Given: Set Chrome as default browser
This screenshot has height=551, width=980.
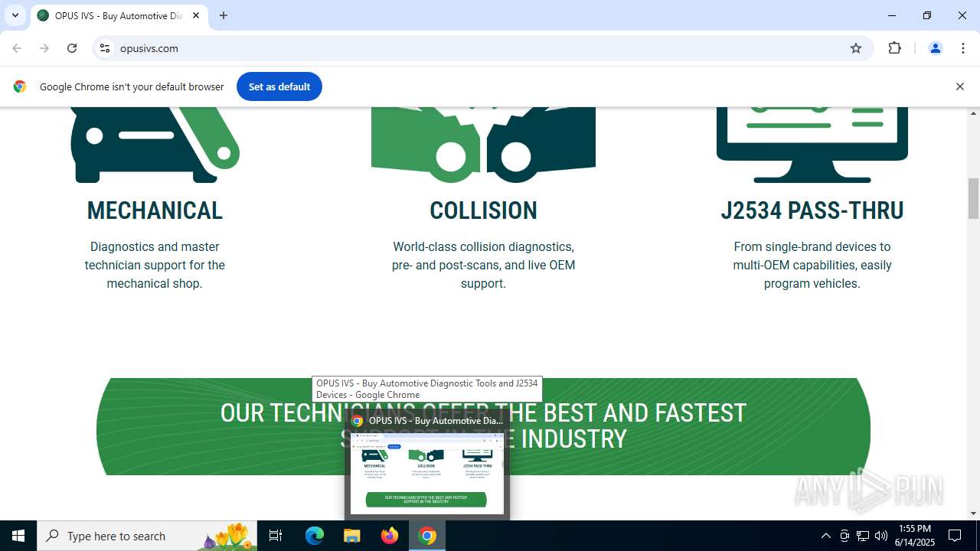Looking at the screenshot, I should pyautogui.click(x=279, y=86).
